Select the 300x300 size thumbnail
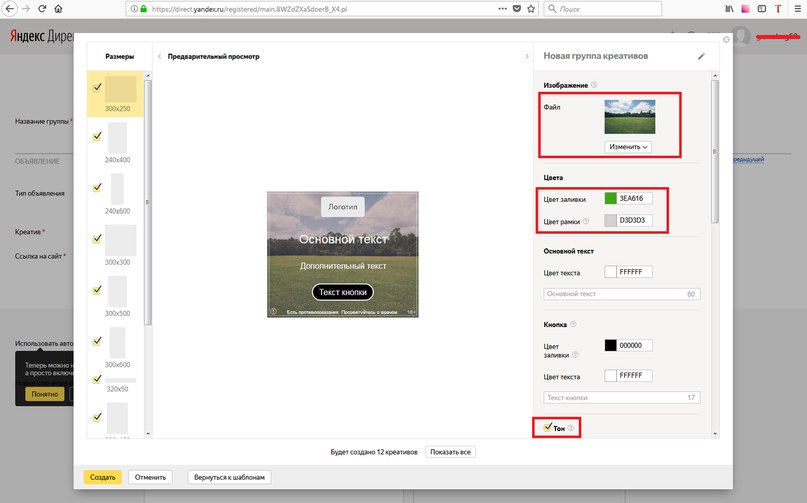Screen dimensions: 807x503 120,240
